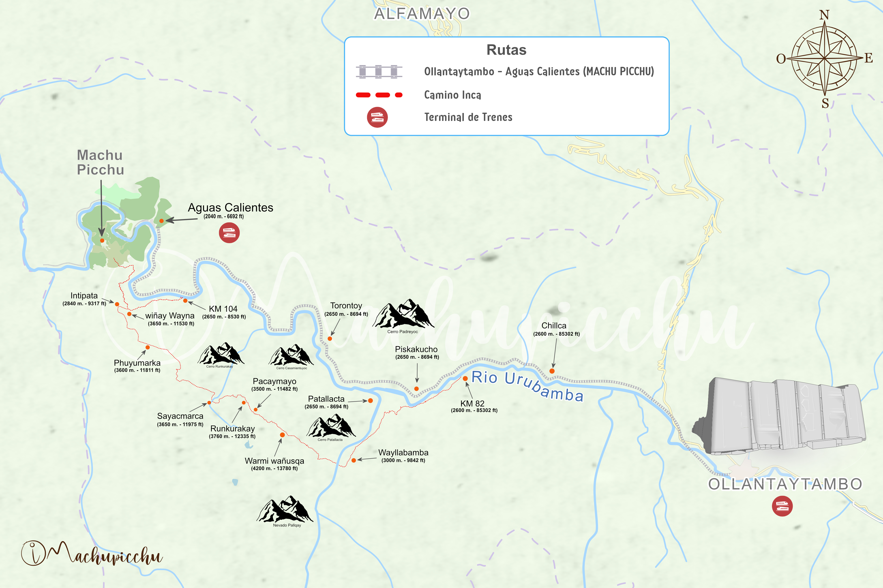Click the Chillca label
883x588 pixels.
(554, 325)
